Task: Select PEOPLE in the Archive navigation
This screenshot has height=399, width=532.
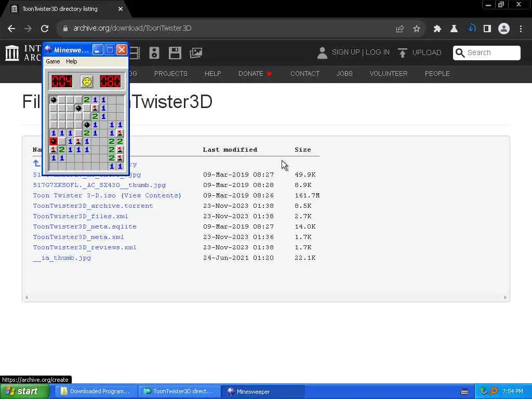Action: (437, 74)
